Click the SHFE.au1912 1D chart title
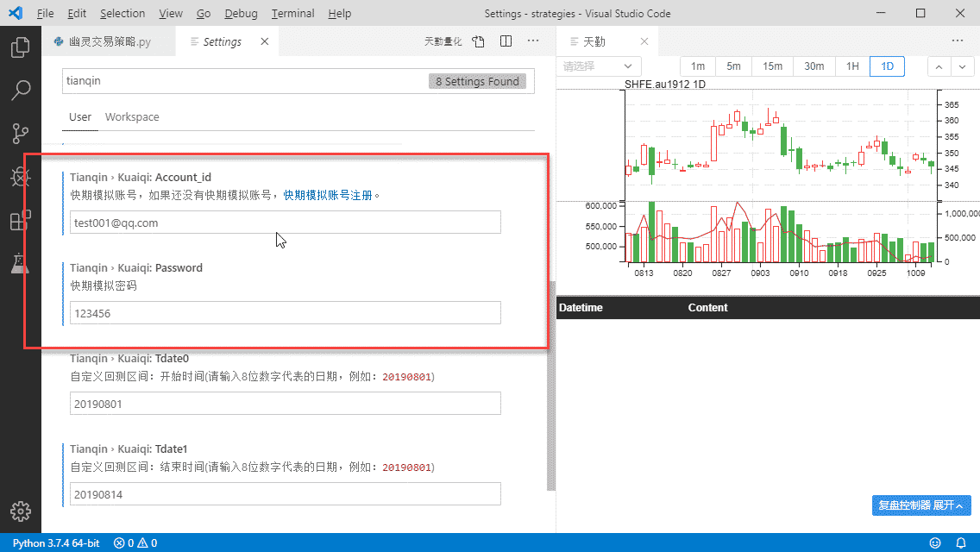 (665, 84)
